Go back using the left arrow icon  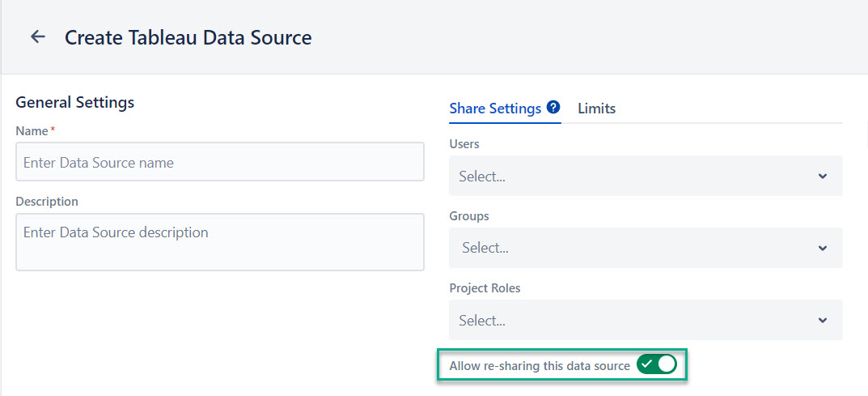click(38, 37)
